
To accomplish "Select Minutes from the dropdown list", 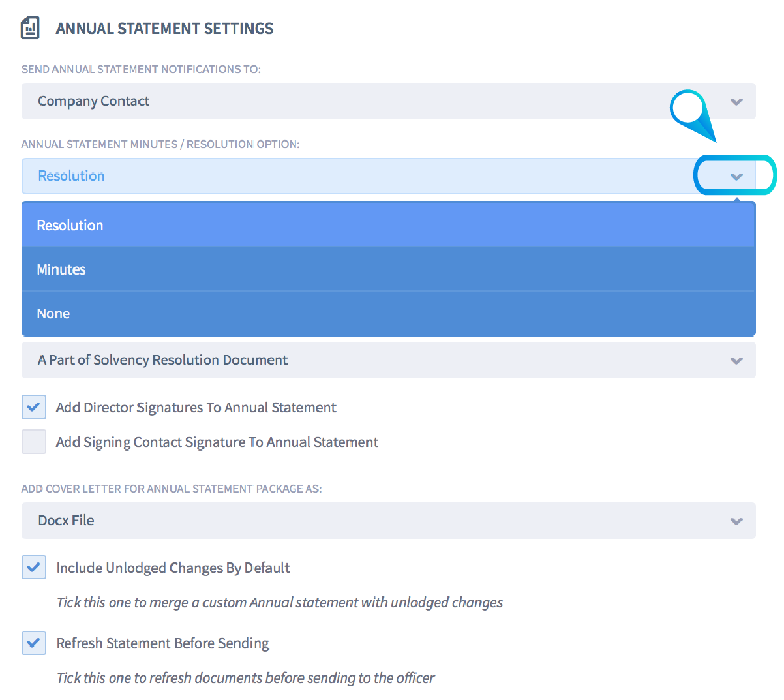I will point(61,269).
